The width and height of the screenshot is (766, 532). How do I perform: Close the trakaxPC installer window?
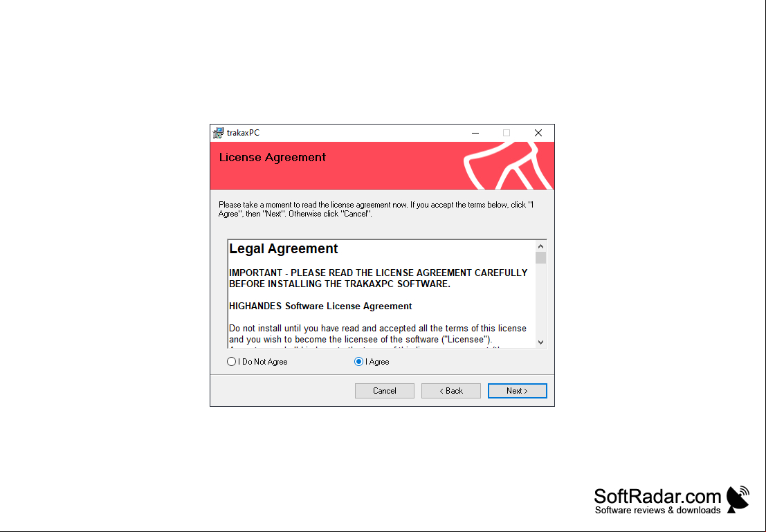(538, 133)
